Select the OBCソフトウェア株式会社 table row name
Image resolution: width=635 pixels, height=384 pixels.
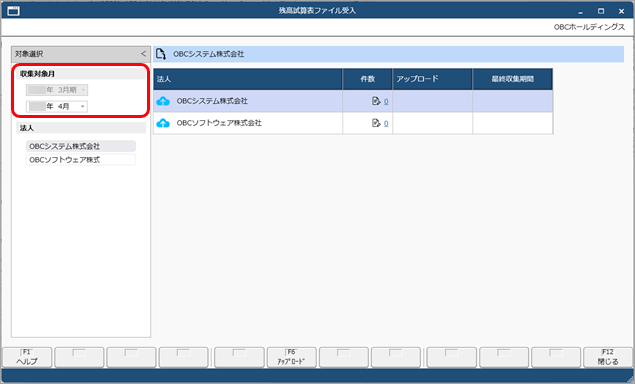pos(219,123)
